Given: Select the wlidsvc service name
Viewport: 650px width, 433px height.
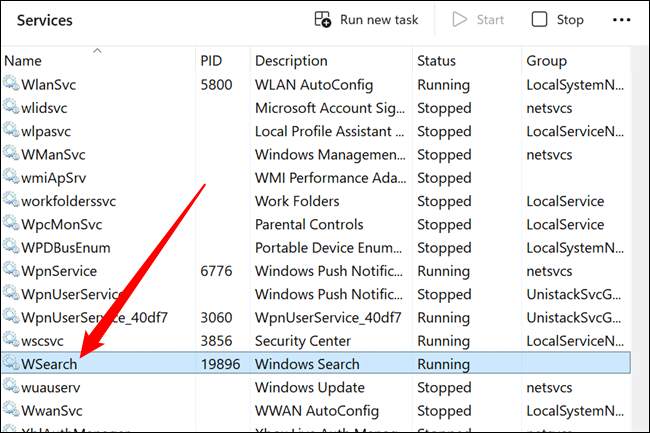Looking at the screenshot, I should (x=44, y=108).
